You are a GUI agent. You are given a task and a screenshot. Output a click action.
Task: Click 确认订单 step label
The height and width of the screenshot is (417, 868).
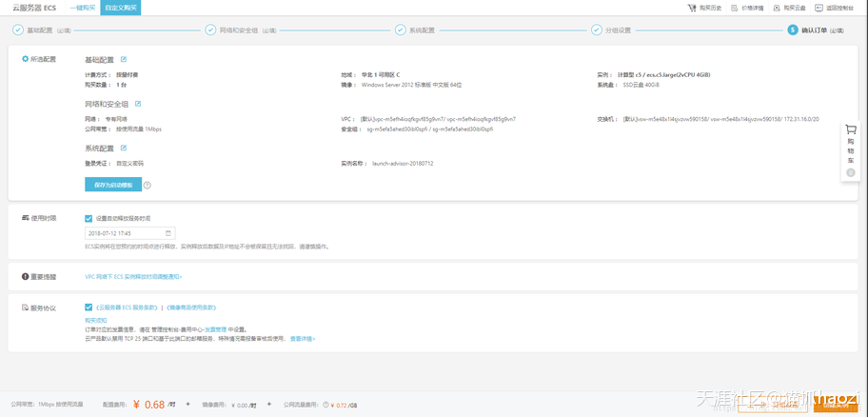[x=815, y=30]
